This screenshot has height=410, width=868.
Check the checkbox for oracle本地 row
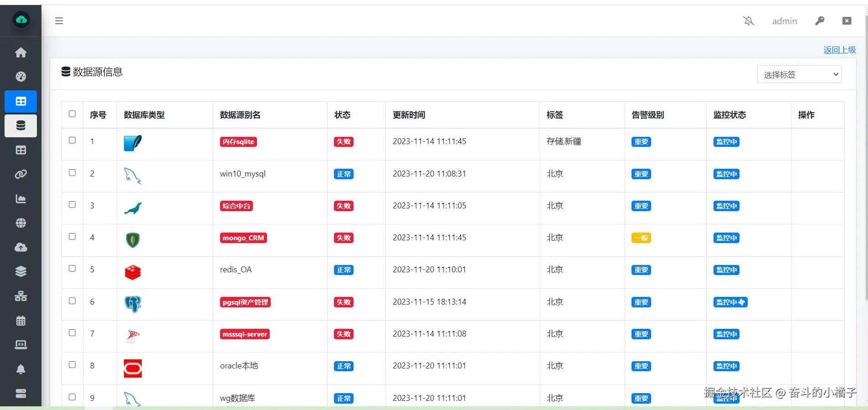pyautogui.click(x=72, y=365)
